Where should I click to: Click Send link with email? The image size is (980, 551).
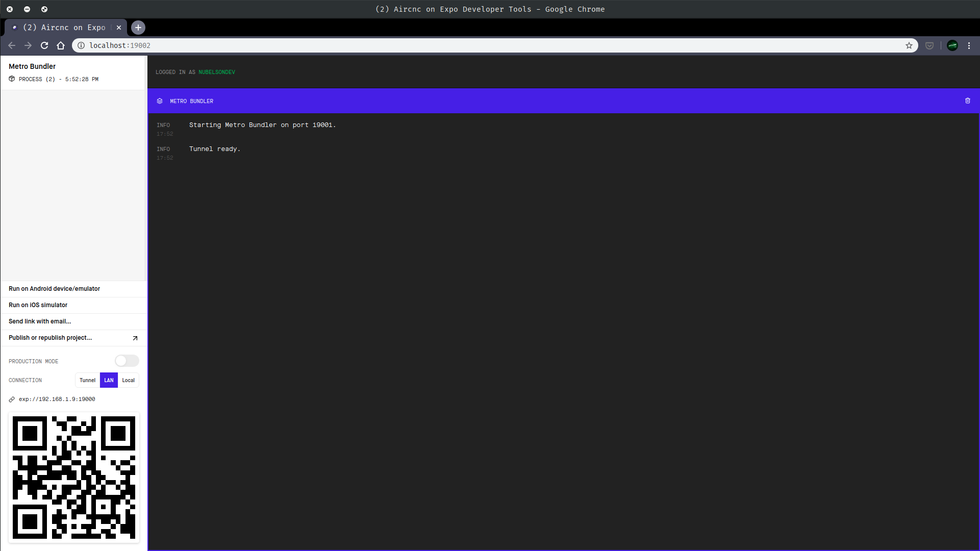(x=73, y=321)
